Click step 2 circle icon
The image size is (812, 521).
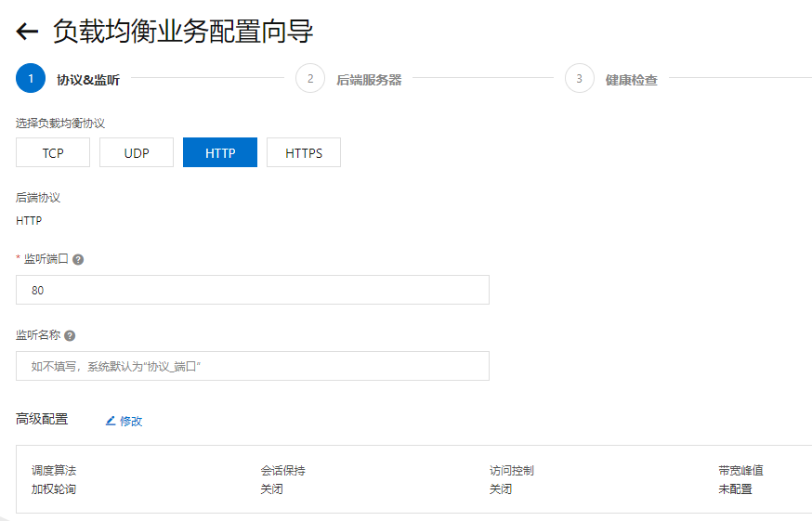click(x=310, y=78)
